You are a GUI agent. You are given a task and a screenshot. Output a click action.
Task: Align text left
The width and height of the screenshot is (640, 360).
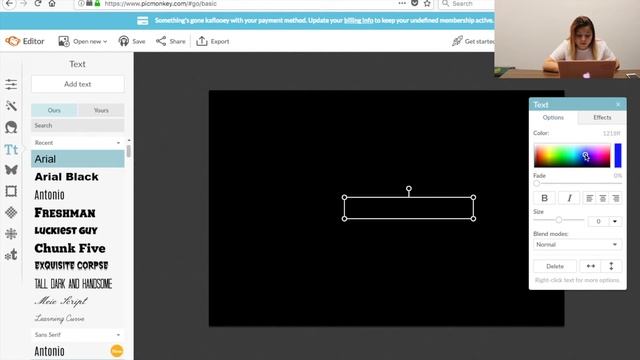tap(589, 198)
